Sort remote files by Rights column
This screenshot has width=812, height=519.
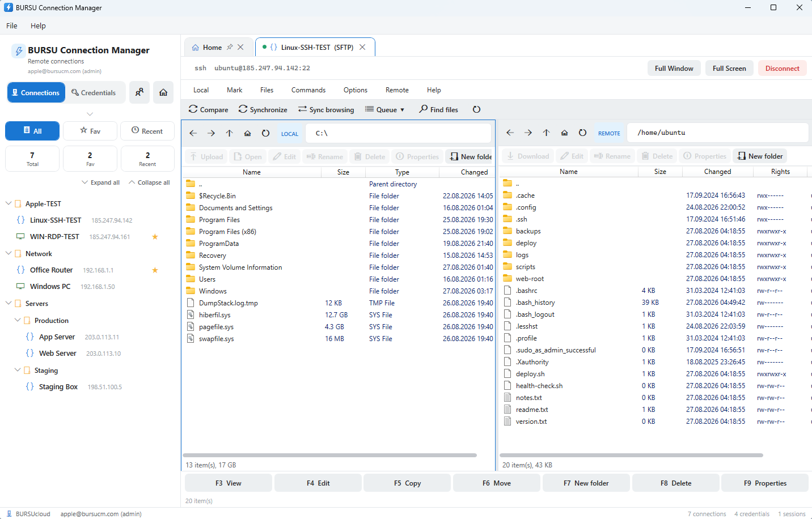click(780, 171)
